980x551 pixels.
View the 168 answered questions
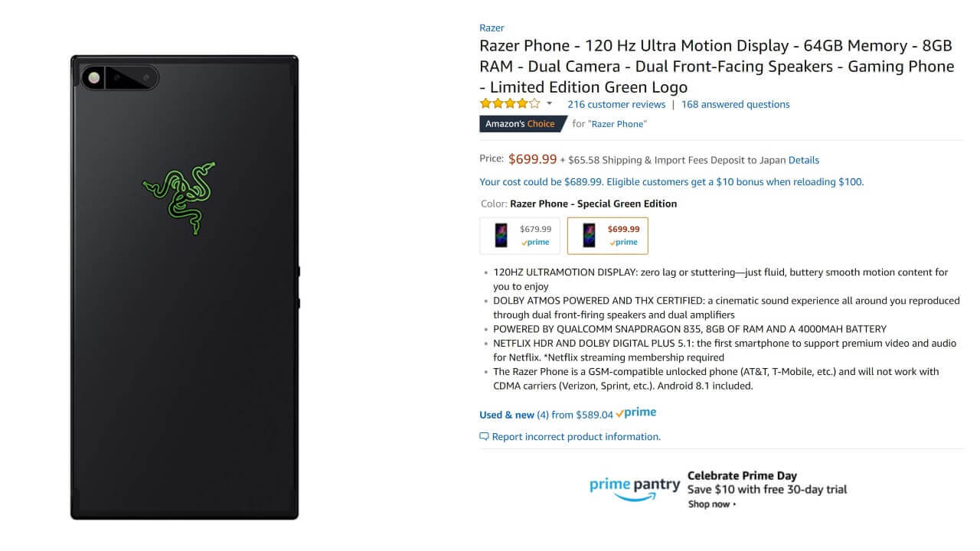click(x=735, y=105)
